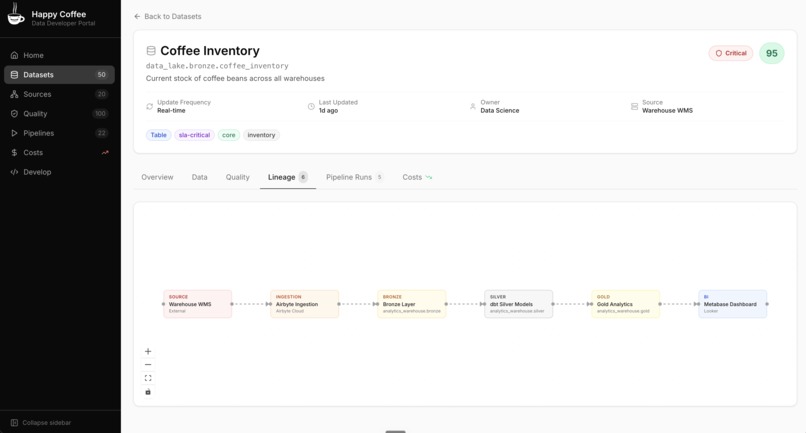Click the Real-time update frequency value
806x433 pixels.
(x=171, y=111)
